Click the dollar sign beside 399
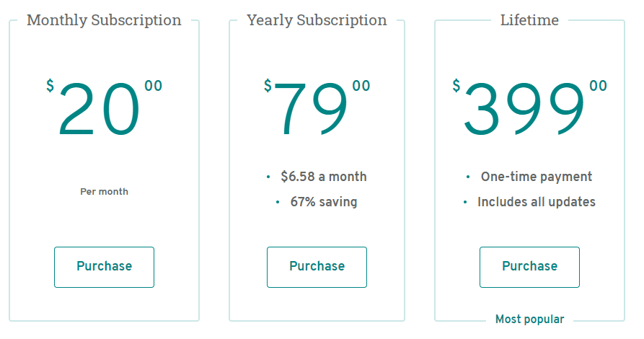This screenshot has width=644, height=339. 456,85
